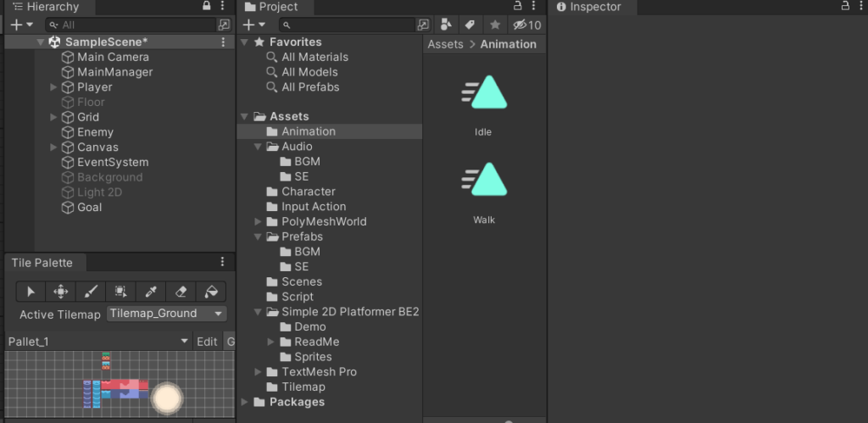This screenshot has height=423, width=868.
Task: Toggle hidden packages visibility in Project
Action: tap(527, 25)
